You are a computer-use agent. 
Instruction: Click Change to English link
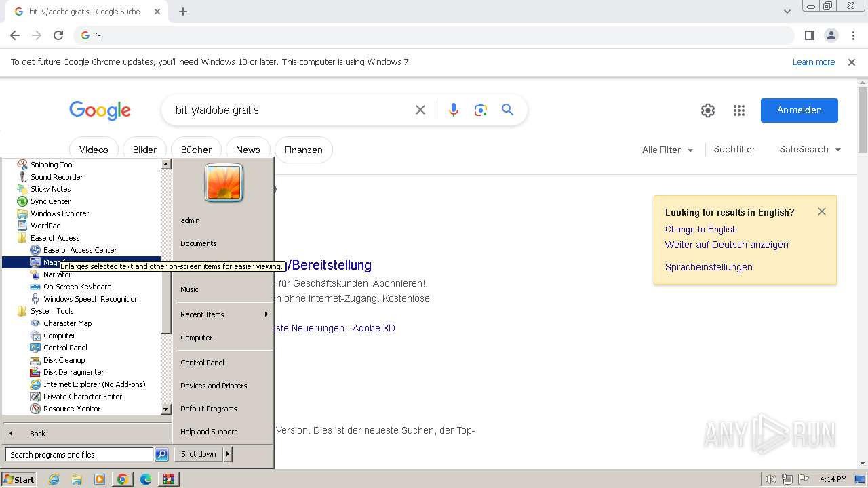pos(701,229)
